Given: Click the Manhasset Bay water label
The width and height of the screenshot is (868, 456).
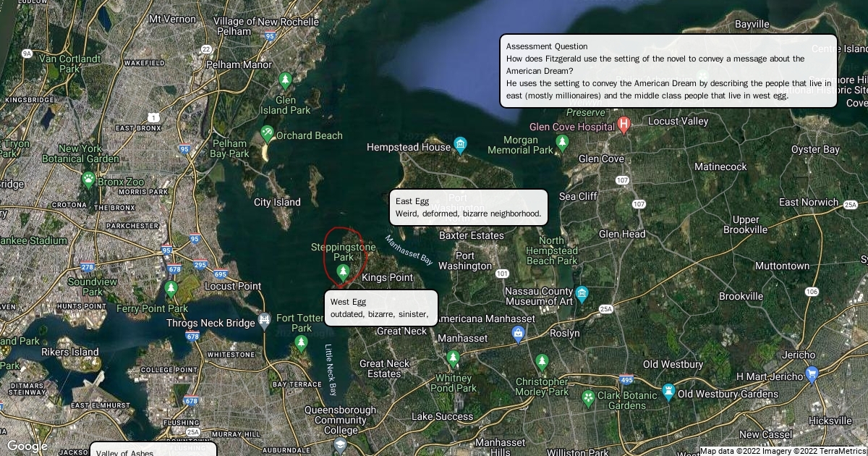Looking at the screenshot, I should [x=409, y=250].
